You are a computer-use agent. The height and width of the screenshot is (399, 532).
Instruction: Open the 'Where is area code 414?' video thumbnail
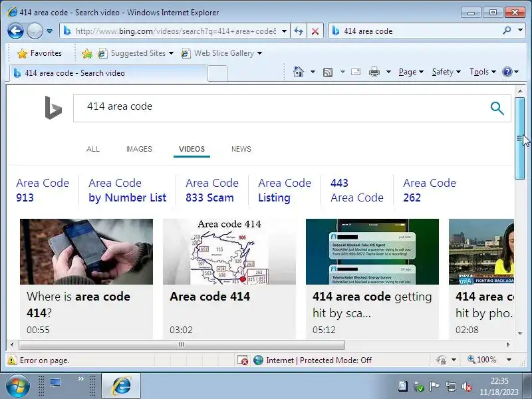click(x=86, y=251)
